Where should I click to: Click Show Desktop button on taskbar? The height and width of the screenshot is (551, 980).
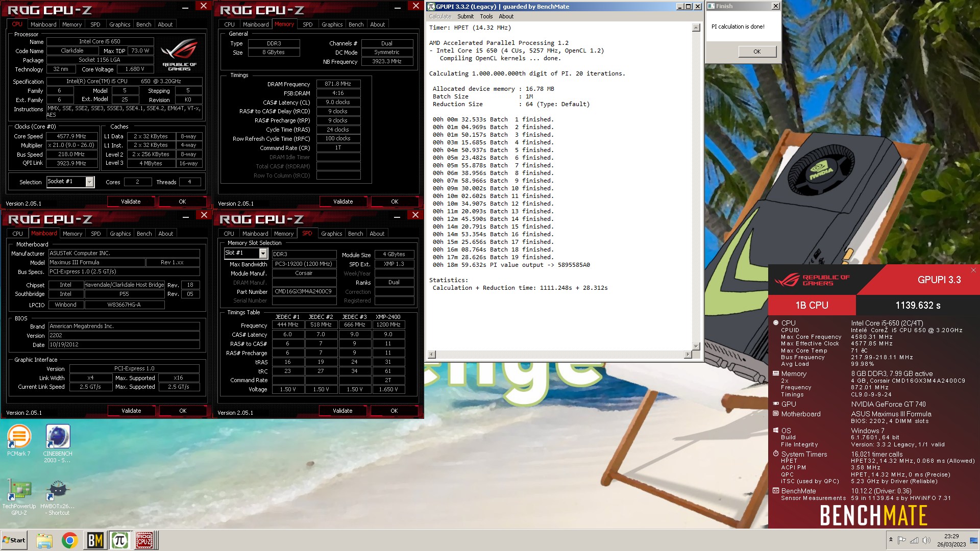click(974, 540)
